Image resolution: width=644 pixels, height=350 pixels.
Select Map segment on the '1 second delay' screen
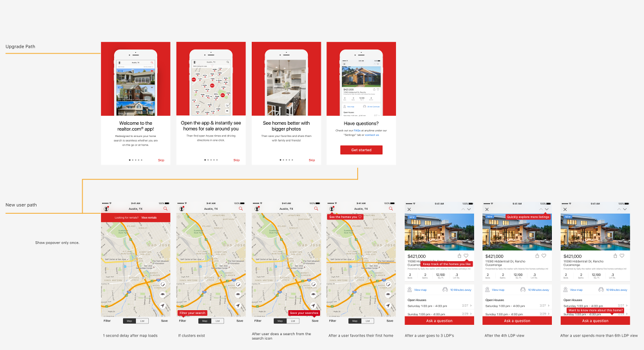click(x=129, y=321)
